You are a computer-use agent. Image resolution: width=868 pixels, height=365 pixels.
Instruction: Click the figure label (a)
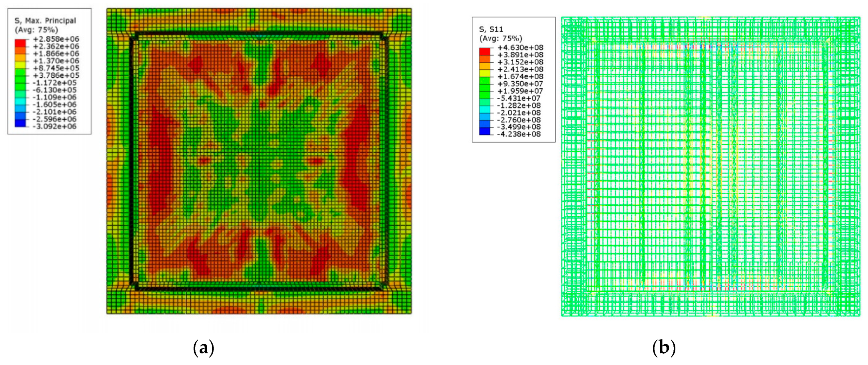204,348
